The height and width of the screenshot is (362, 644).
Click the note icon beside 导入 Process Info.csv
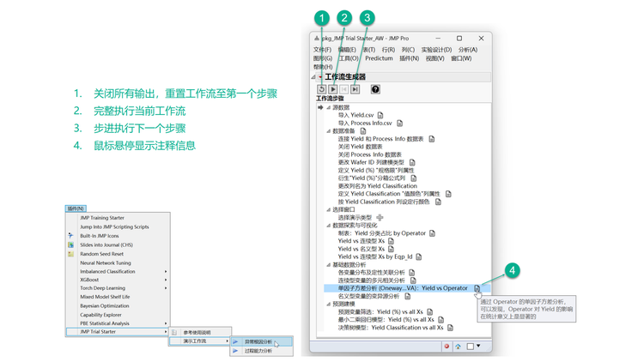[399, 124]
